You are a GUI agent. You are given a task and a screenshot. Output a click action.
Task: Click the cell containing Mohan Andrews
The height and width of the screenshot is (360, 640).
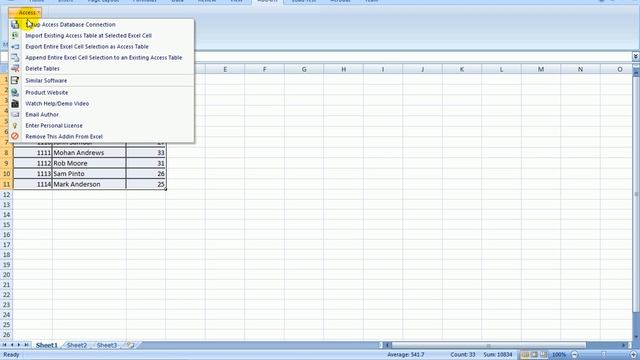click(89, 153)
